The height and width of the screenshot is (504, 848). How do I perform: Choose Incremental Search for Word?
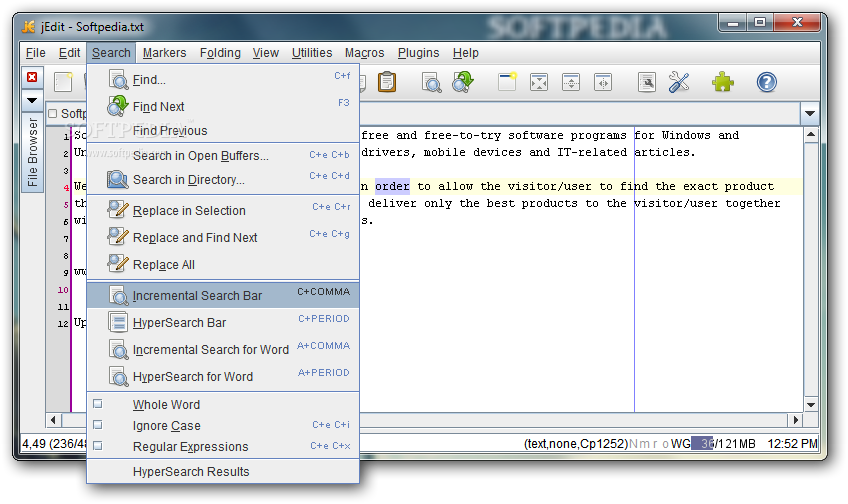coord(223,349)
